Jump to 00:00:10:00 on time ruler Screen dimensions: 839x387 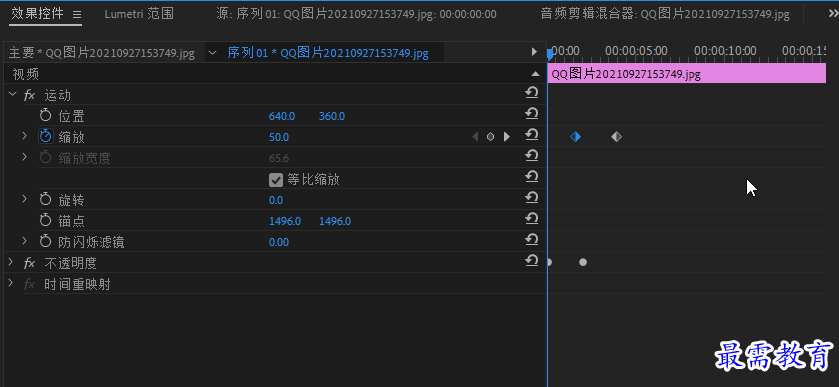[725, 51]
